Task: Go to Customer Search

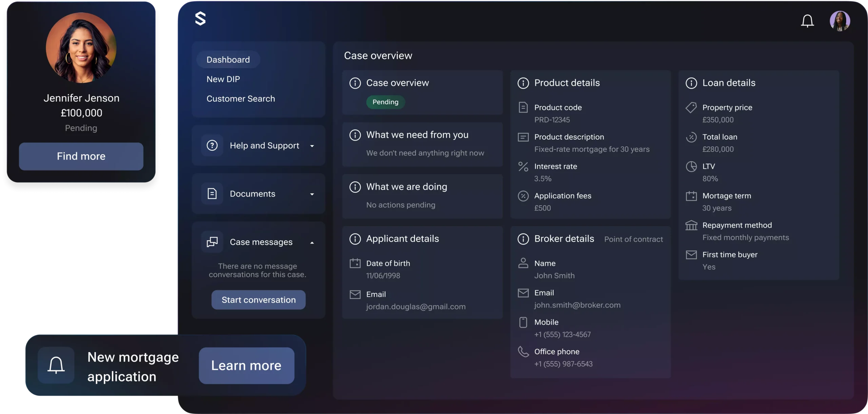Action: 241,99
